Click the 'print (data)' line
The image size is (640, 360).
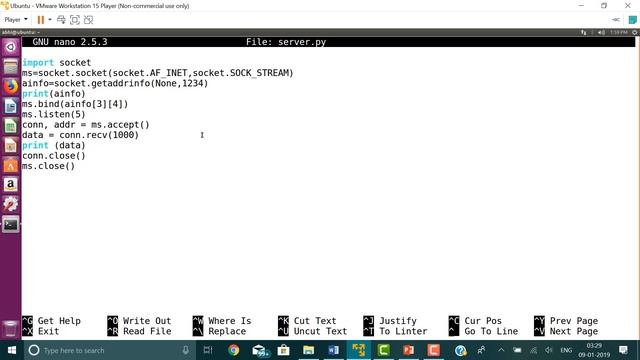click(x=54, y=145)
